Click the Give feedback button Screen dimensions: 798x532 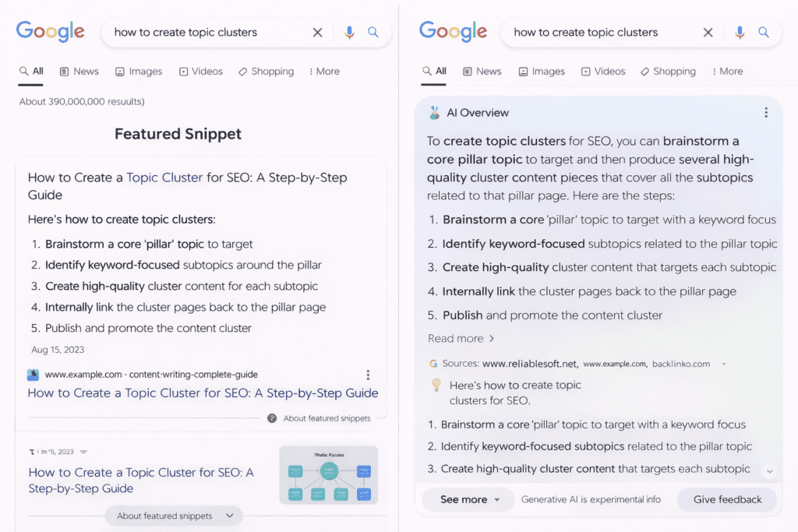[726, 499]
